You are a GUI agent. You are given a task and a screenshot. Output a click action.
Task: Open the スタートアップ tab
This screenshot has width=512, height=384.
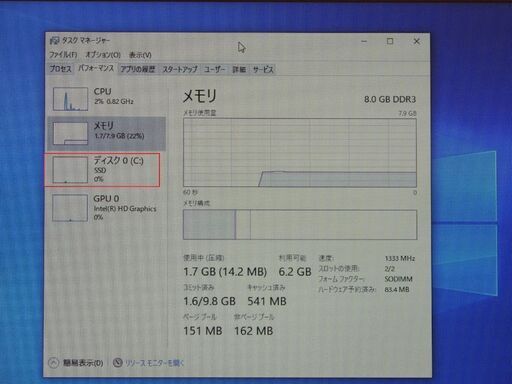pos(180,69)
